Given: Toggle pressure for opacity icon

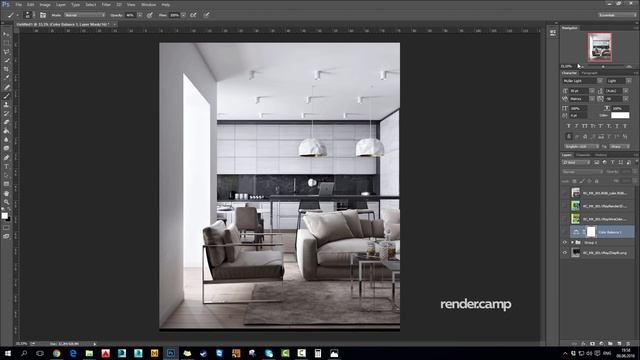Looking at the screenshot, I should coord(150,15).
